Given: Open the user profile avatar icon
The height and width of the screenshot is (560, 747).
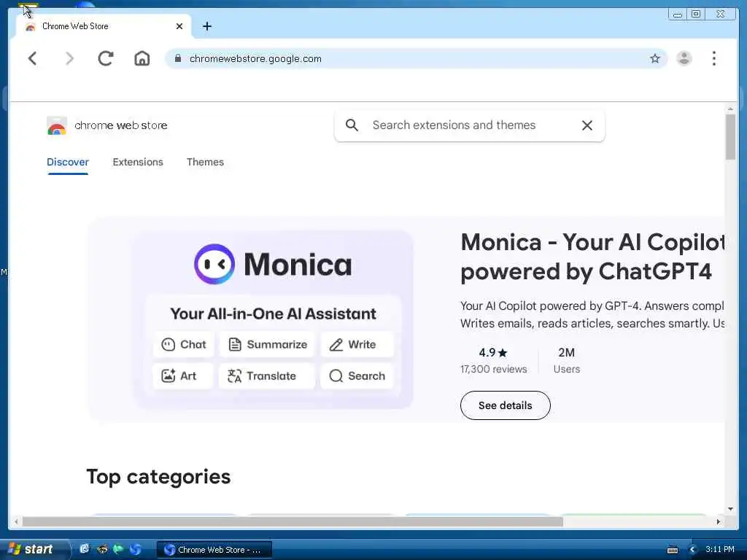Looking at the screenshot, I should point(684,58).
